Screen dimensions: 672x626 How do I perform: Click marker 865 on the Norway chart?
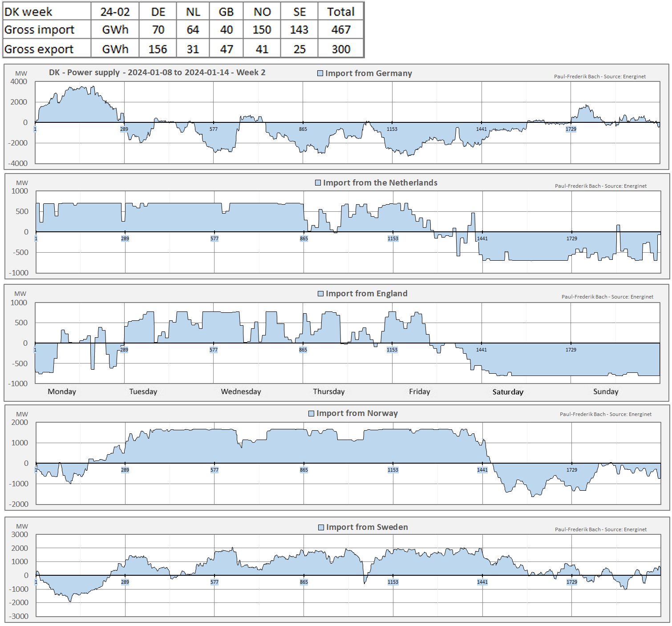point(304,470)
